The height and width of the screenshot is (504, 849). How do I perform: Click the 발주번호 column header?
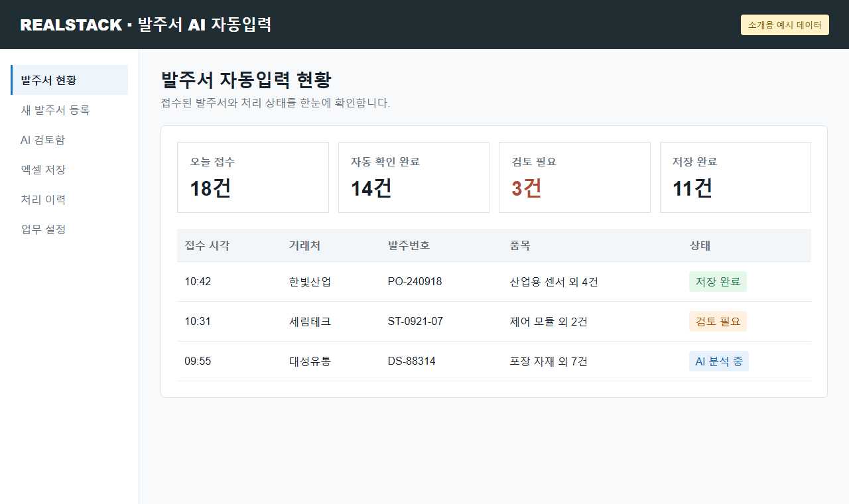coord(409,245)
